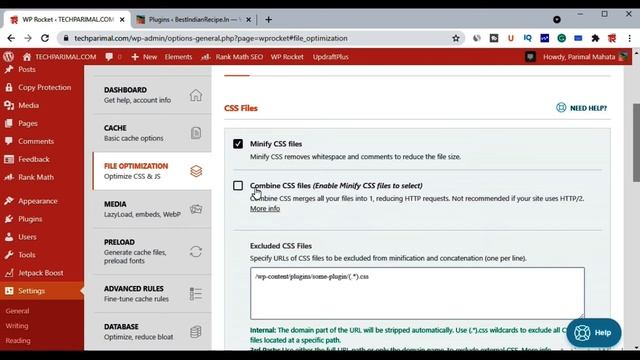Open Reading settings submenu

pos(18,340)
